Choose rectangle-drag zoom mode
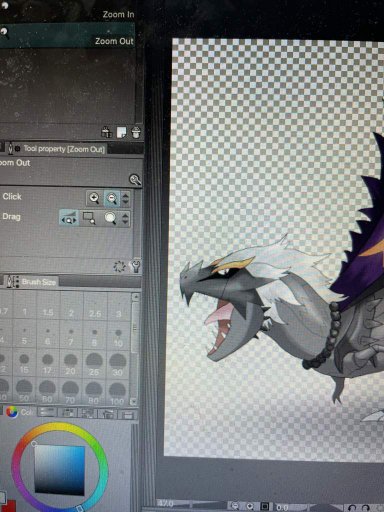The height and width of the screenshot is (512, 384). pyautogui.click(x=89, y=218)
